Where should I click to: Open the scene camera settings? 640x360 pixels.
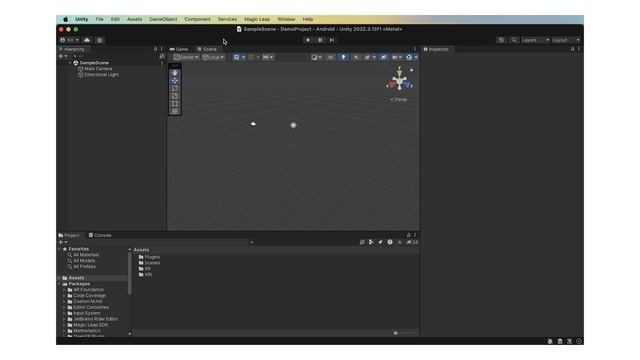[397, 57]
